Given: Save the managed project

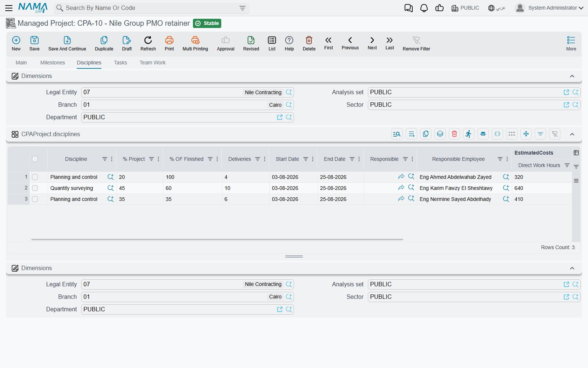Looking at the screenshot, I should [x=35, y=43].
